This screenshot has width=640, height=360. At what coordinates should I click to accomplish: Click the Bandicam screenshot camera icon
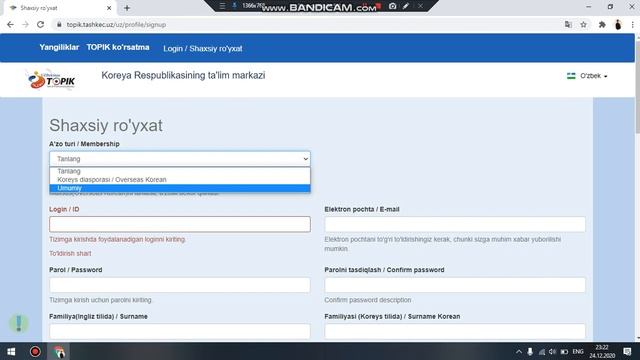pos(393,6)
